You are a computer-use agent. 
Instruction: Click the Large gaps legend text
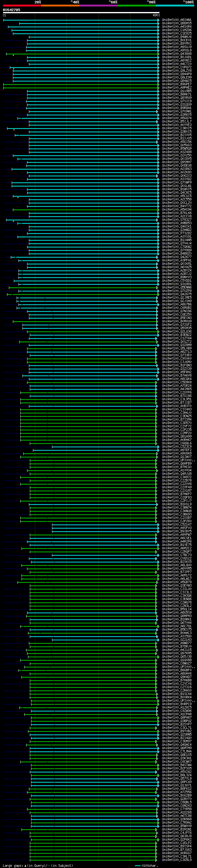pyautogui.click(x=38, y=865)
